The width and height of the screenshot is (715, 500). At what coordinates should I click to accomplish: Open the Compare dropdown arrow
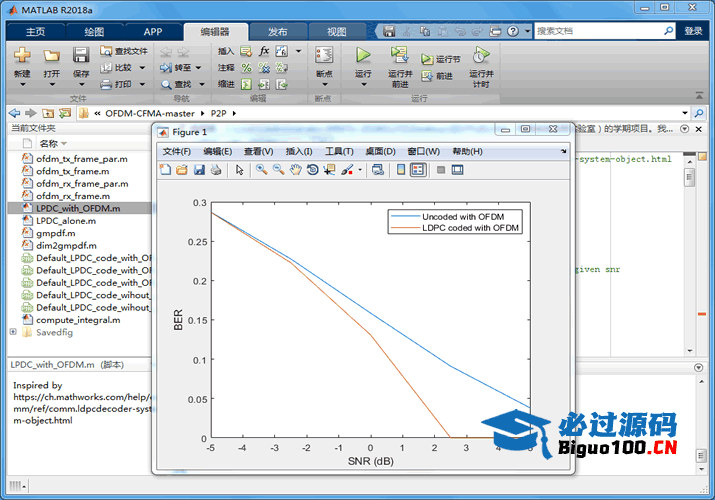coord(142,68)
